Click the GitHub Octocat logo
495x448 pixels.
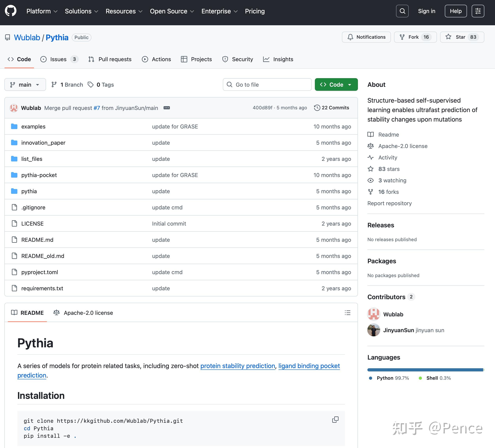tap(10, 11)
